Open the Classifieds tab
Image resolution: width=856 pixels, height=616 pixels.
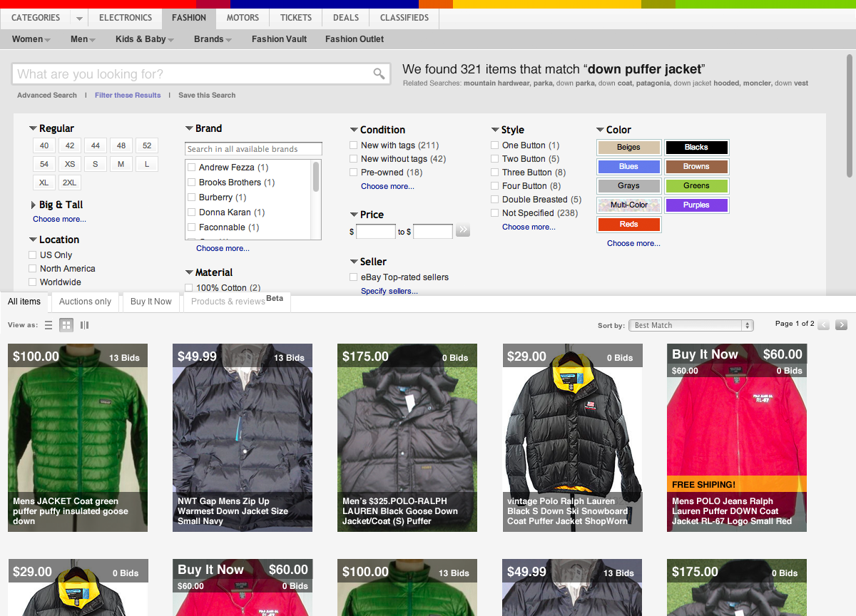(404, 18)
